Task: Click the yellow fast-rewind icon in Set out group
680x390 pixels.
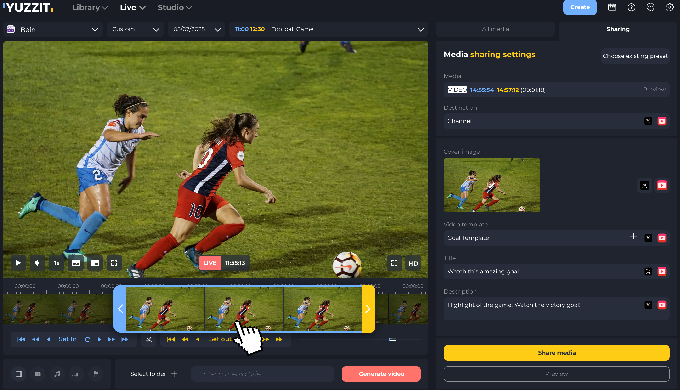Action: (x=185, y=339)
